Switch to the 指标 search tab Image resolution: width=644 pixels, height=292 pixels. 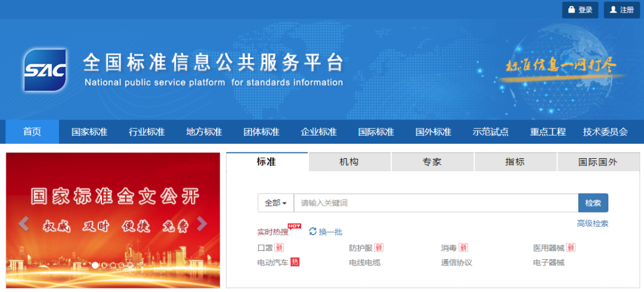click(x=515, y=162)
